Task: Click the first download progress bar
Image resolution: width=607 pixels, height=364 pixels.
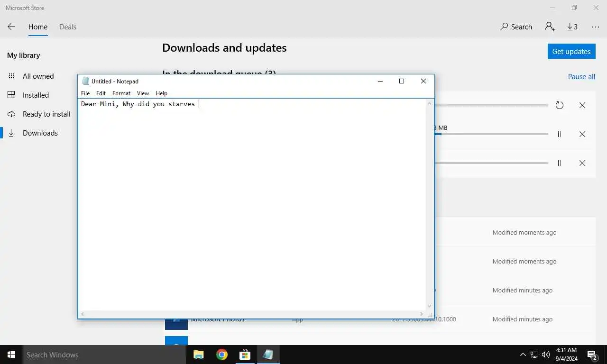Action: pos(491,105)
